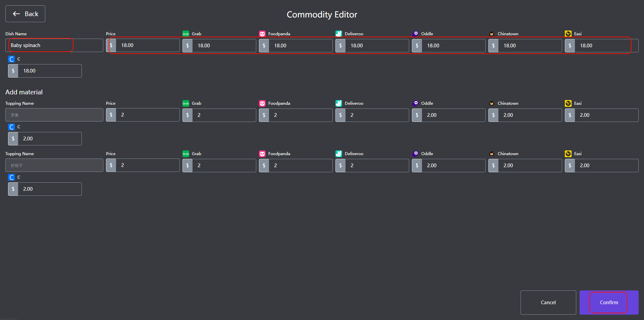This screenshot has width=644, height=320.
Task: Click the dish Price field showing 18.00
Action: click(x=147, y=45)
